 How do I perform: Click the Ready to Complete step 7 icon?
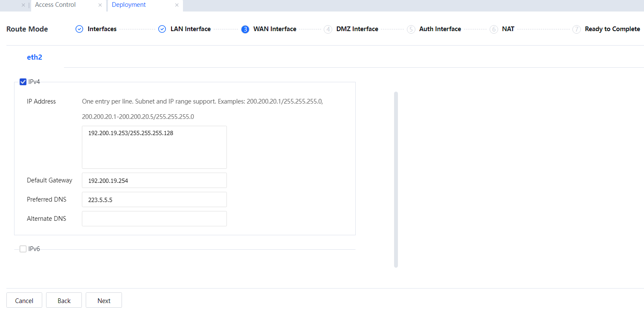(x=577, y=29)
